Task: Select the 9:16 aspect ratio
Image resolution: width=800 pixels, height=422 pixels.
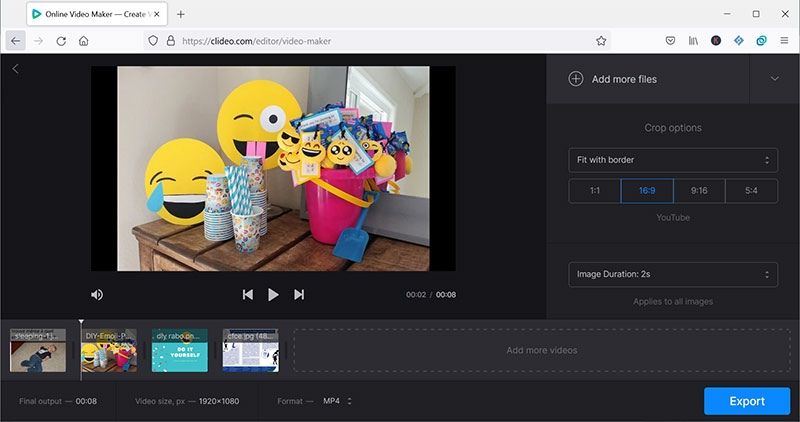Action: point(699,191)
